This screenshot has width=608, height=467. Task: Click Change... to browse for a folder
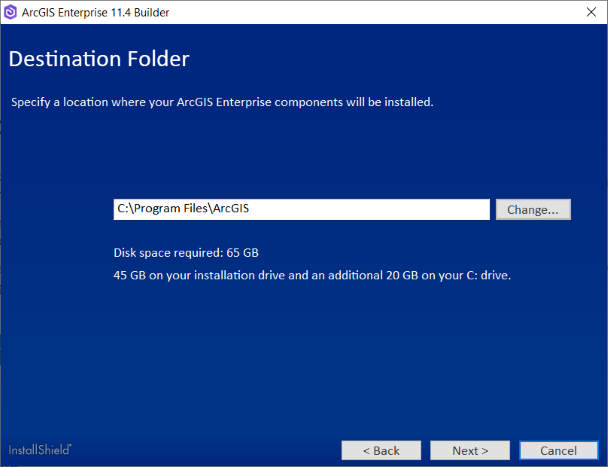point(533,209)
